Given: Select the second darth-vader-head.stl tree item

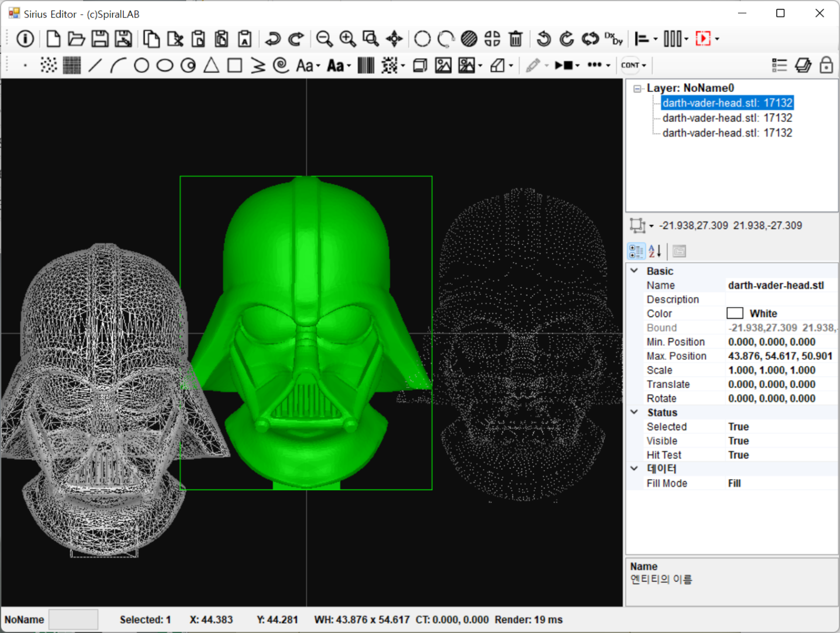Looking at the screenshot, I should [x=727, y=118].
